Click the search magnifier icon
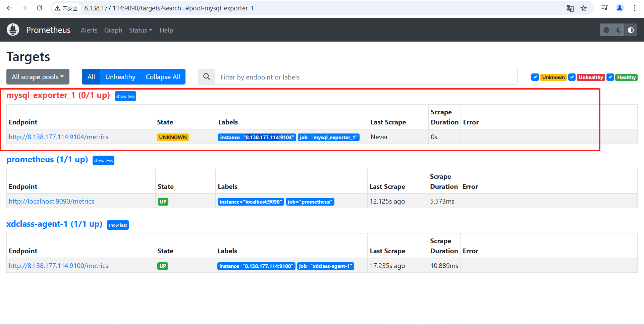The height and width of the screenshot is (325, 644). tap(207, 77)
